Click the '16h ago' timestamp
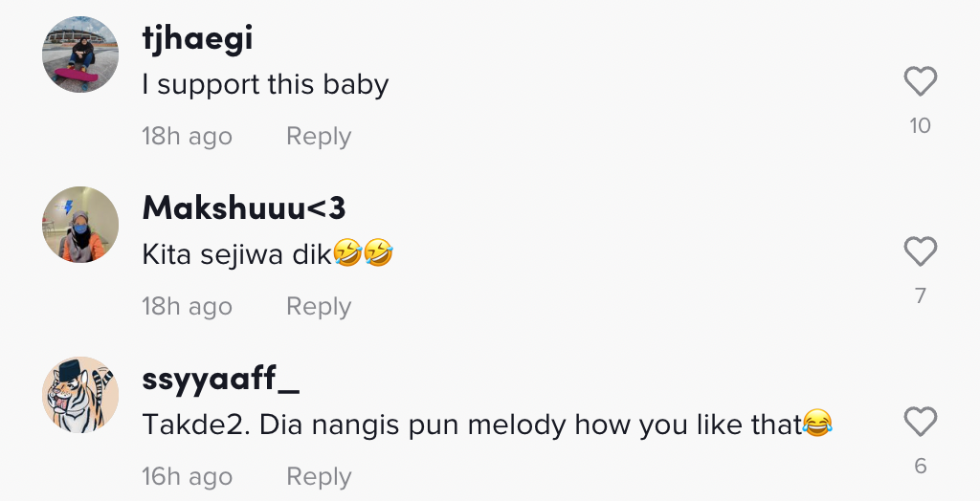This screenshot has width=980, height=501. coord(187,477)
